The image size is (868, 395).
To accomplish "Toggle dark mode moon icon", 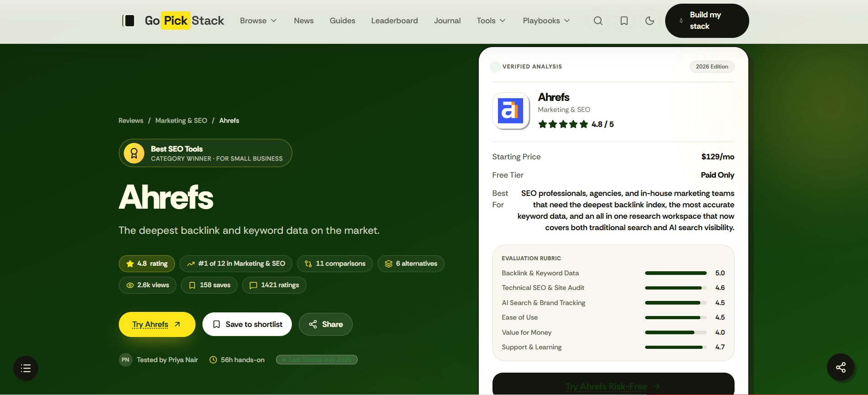I will point(650,21).
